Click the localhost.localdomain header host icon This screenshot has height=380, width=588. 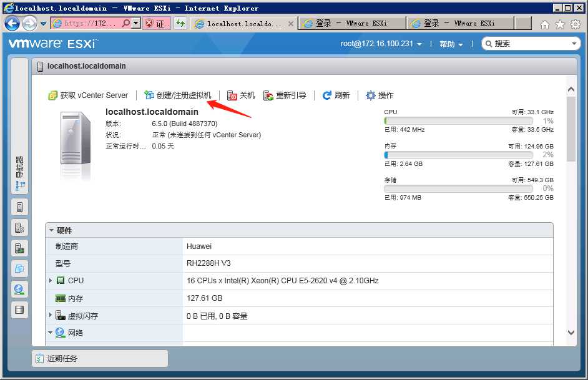[x=40, y=67]
